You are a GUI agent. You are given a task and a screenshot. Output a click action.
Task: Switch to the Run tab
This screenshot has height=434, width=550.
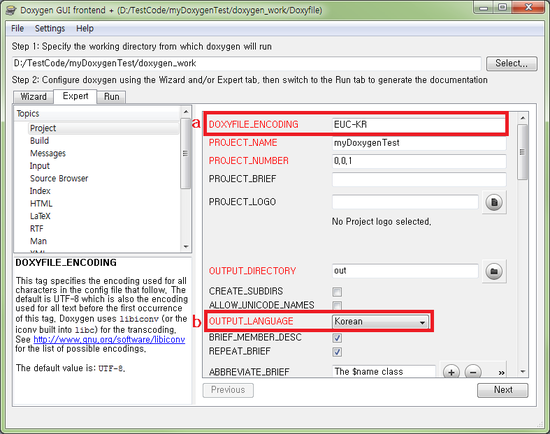112,96
